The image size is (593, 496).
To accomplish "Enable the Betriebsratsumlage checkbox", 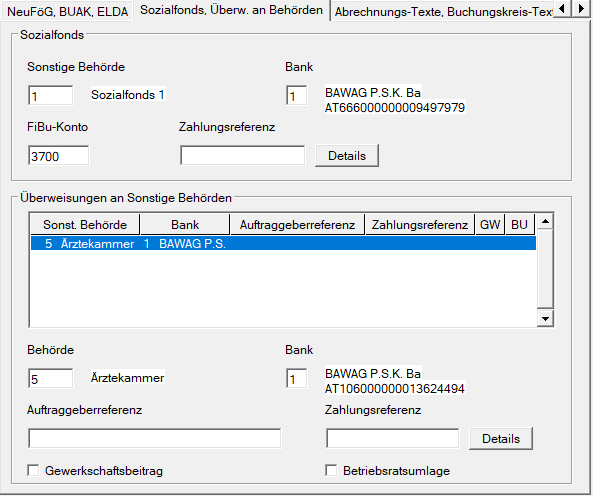I will pos(331,471).
